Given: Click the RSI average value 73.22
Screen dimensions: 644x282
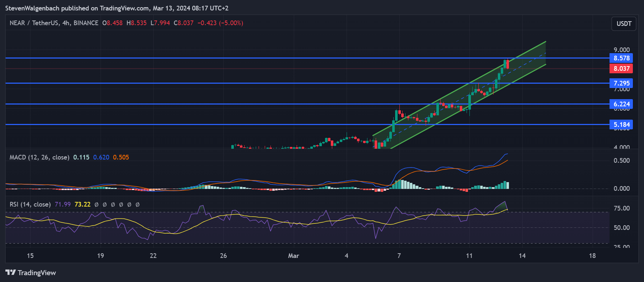Looking at the screenshot, I should coord(83,204).
